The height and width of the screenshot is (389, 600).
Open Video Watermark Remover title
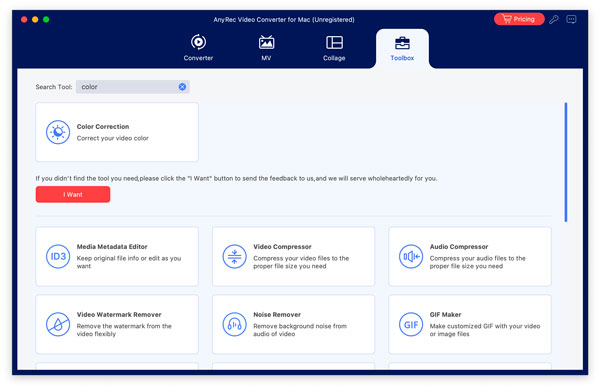click(119, 314)
